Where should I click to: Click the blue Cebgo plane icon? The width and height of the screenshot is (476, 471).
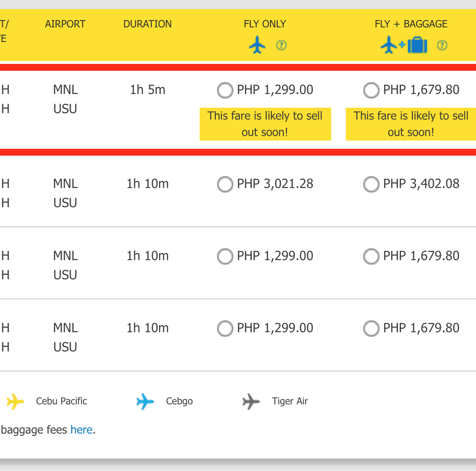(x=145, y=402)
